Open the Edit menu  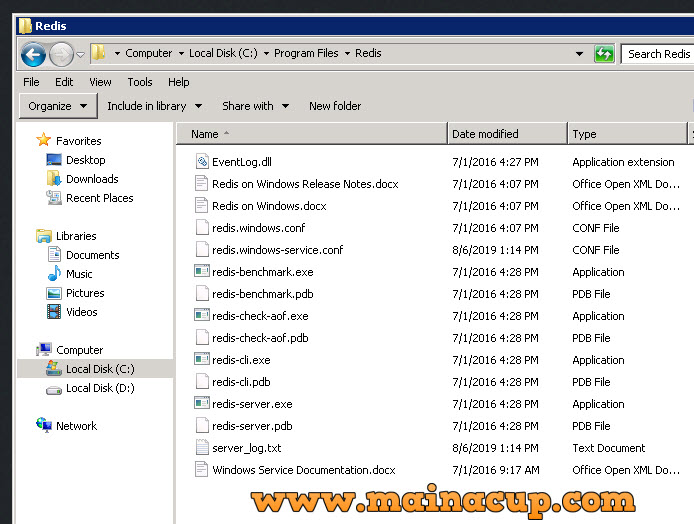pos(64,82)
